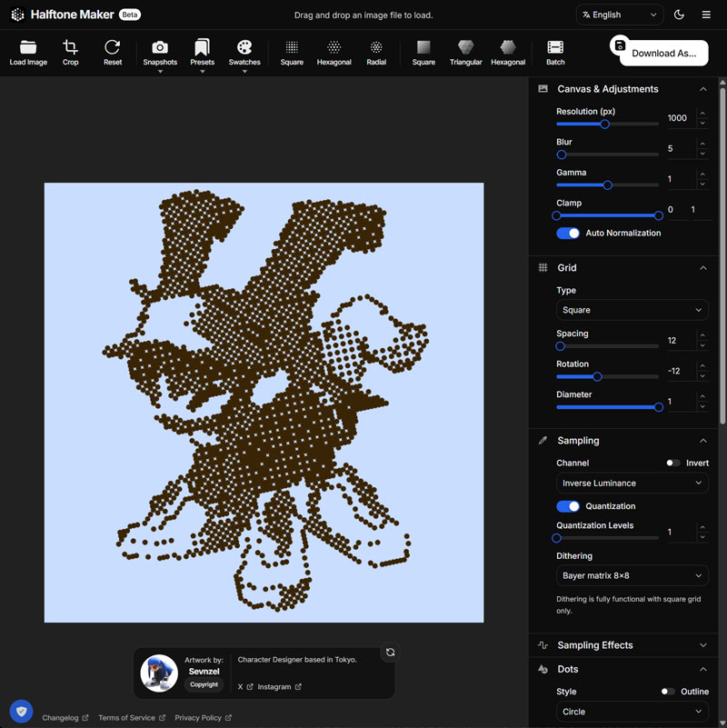Open the Changelog link
This screenshot has height=728, width=727.
click(x=65, y=717)
